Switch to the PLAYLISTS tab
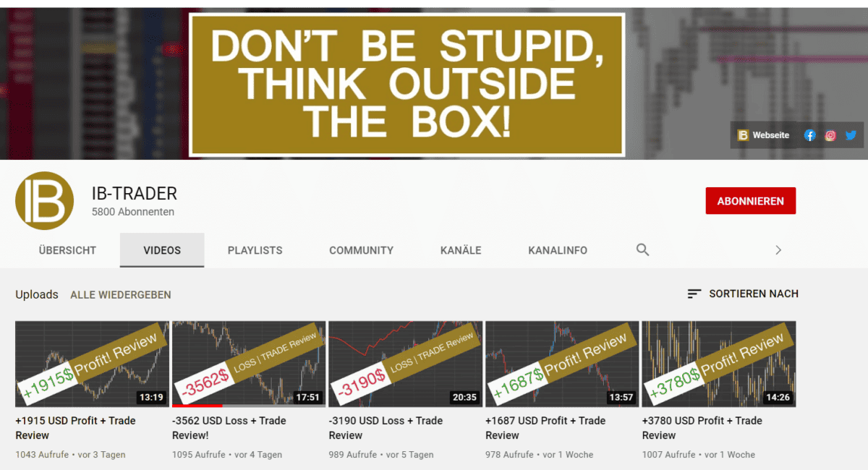Screen dimensions: 868x470 point(255,249)
